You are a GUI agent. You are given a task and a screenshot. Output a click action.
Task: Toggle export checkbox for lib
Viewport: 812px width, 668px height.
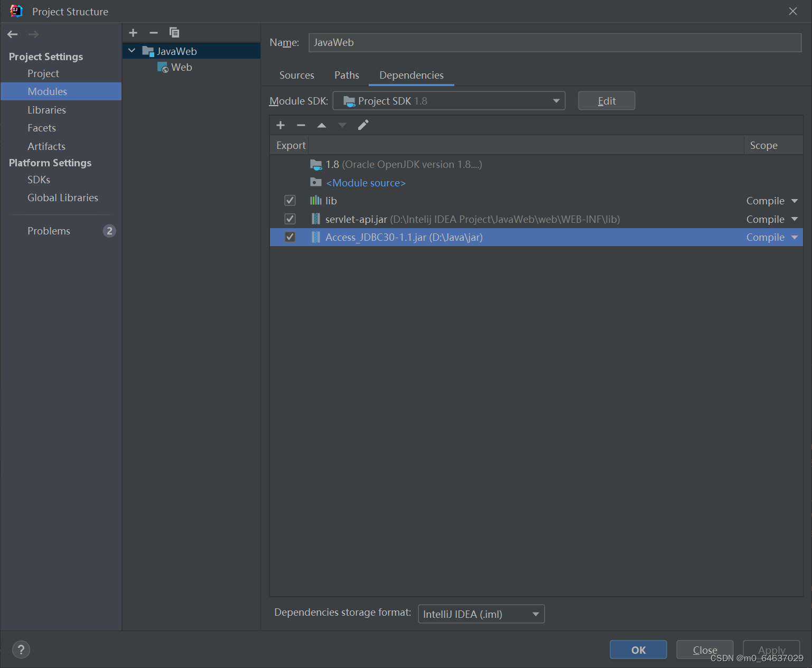(x=290, y=201)
